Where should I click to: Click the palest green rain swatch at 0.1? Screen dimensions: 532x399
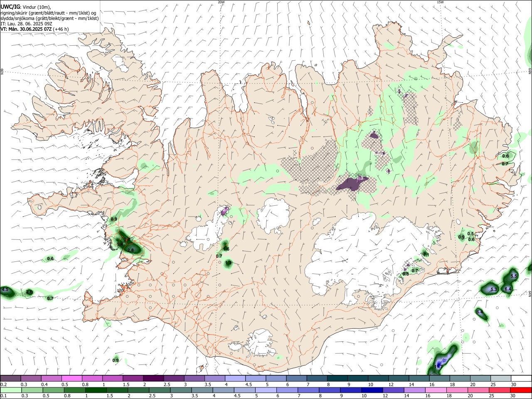[11, 390]
